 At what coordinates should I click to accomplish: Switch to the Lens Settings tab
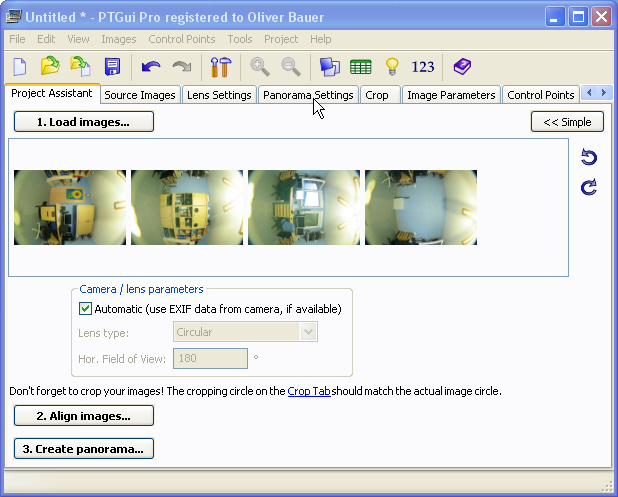click(219, 95)
